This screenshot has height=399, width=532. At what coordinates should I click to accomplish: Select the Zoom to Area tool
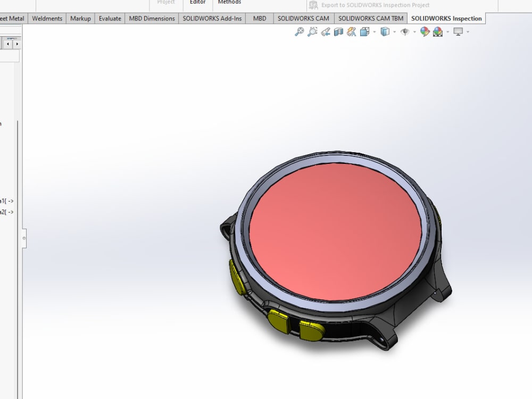(x=312, y=32)
